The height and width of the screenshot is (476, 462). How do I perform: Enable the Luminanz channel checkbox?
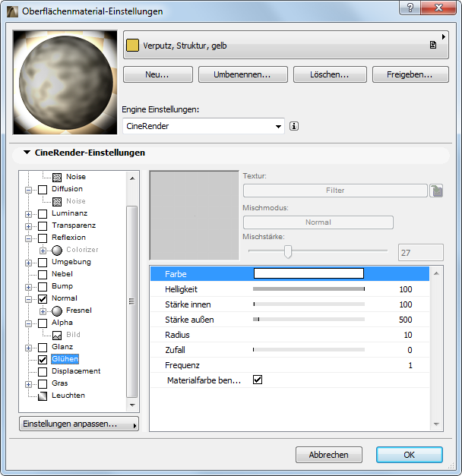click(x=43, y=214)
